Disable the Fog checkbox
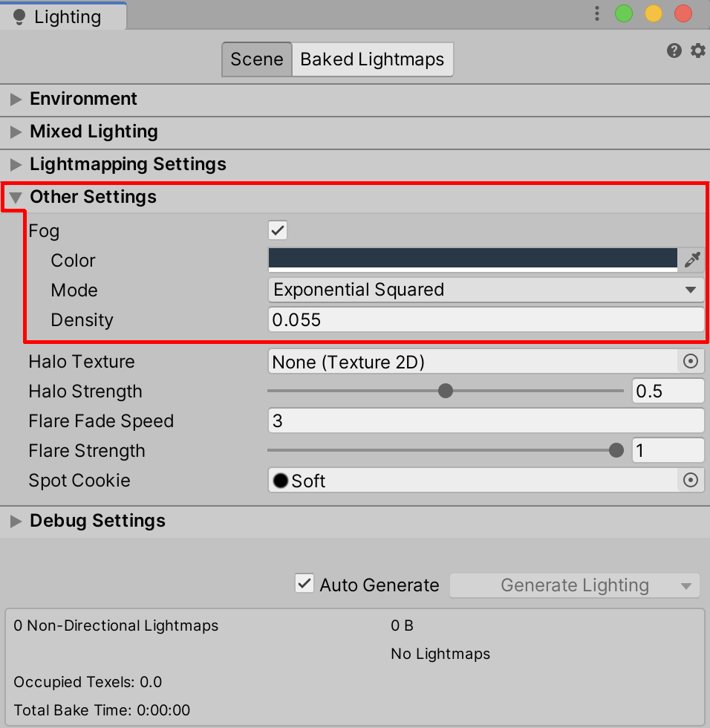 point(278,230)
